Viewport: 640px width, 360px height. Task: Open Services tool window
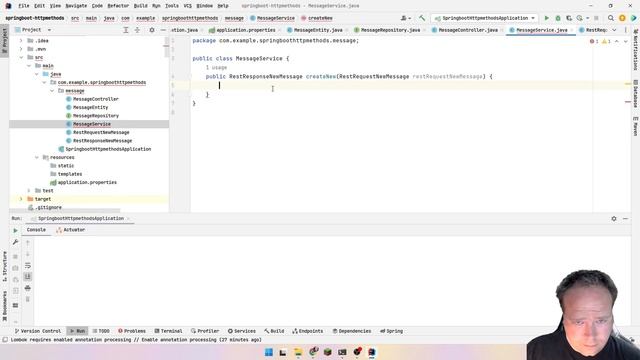click(242, 331)
